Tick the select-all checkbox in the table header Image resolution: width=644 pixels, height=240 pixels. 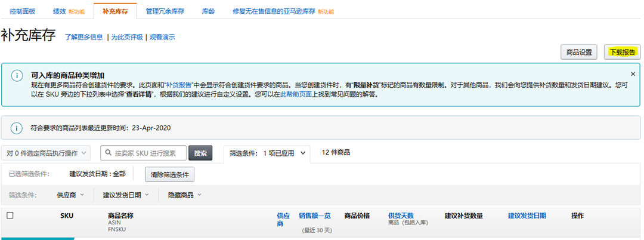point(10,216)
